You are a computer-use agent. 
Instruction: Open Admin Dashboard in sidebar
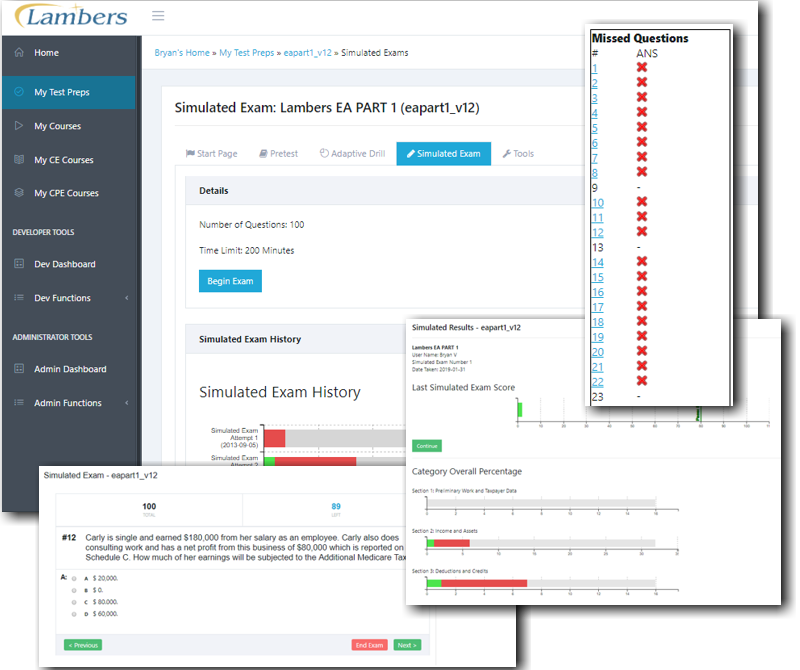point(69,369)
